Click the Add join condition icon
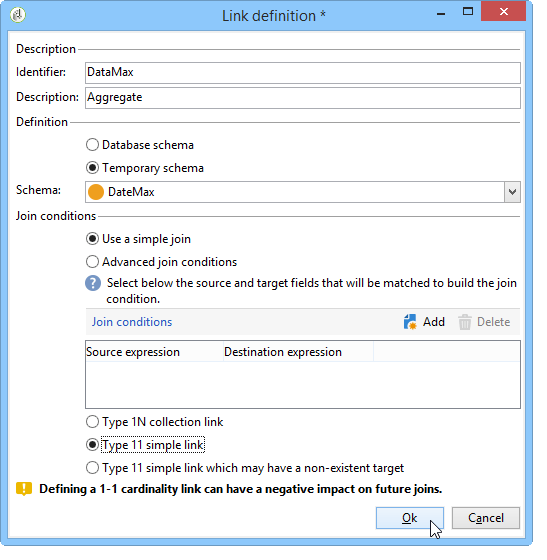This screenshot has height=560, width=547. coord(410,322)
